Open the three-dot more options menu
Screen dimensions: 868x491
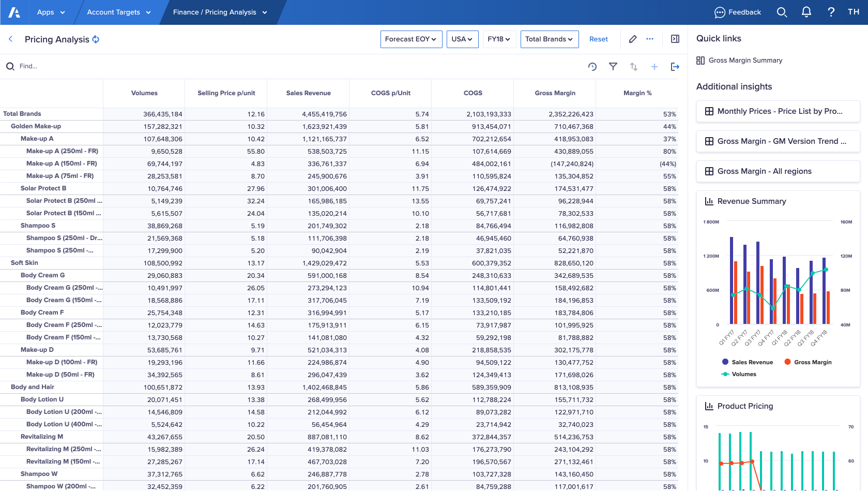650,39
